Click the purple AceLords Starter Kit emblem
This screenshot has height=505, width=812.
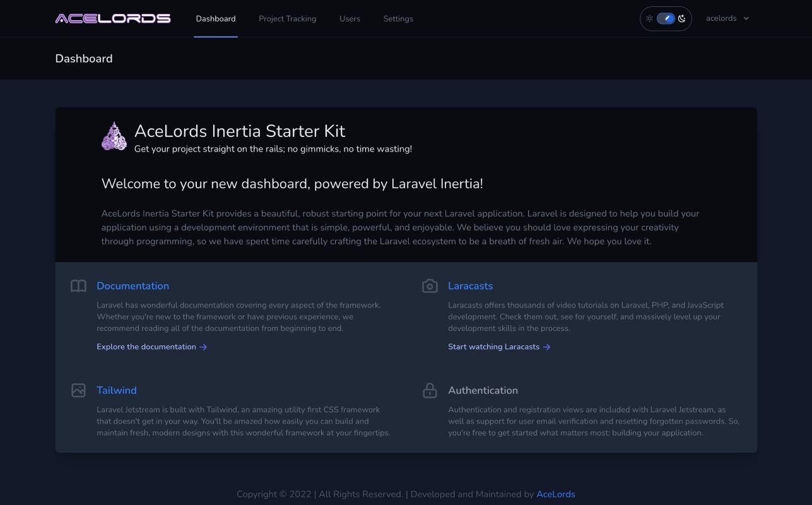tap(114, 136)
